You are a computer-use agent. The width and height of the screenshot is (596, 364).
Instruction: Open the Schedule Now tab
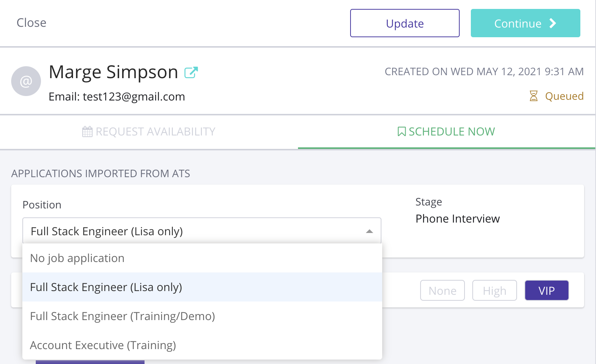click(446, 132)
